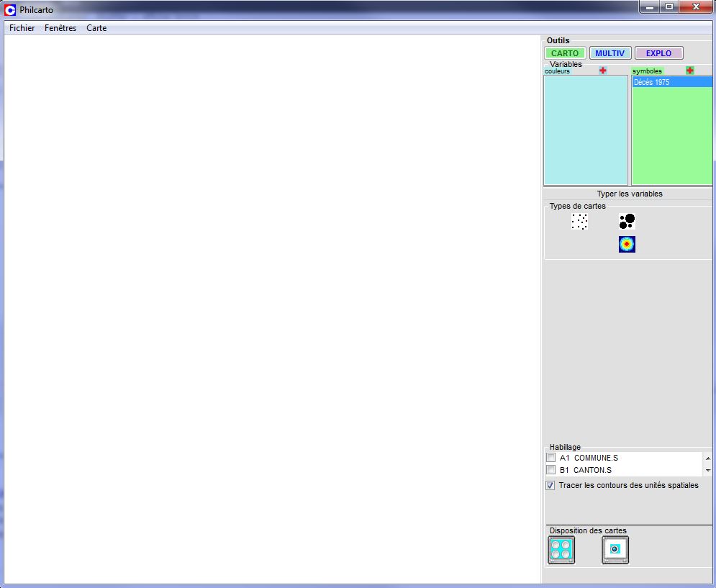The width and height of the screenshot is (716, 588).
Task: Select Décès 1975 in symboles list
Action: tap(671, 82)
